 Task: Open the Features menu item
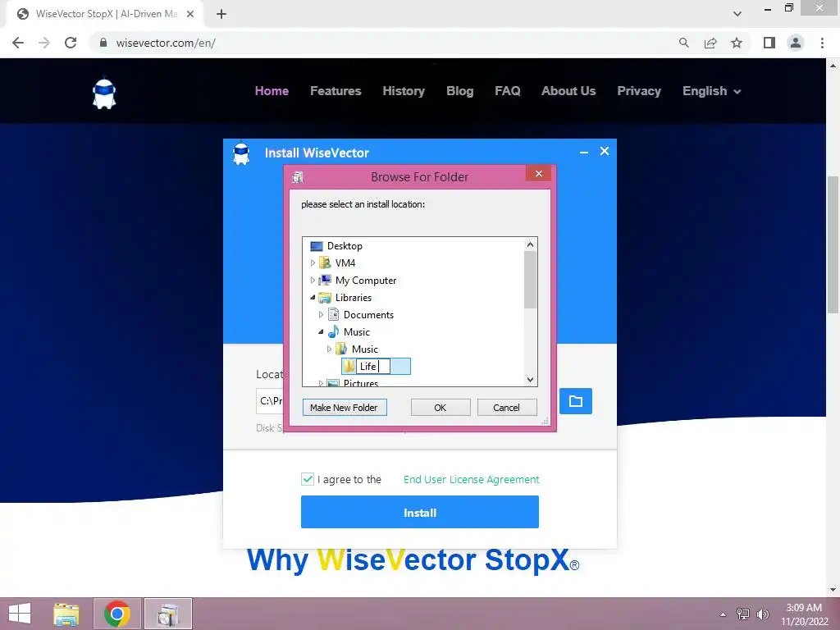coord(336,91)
